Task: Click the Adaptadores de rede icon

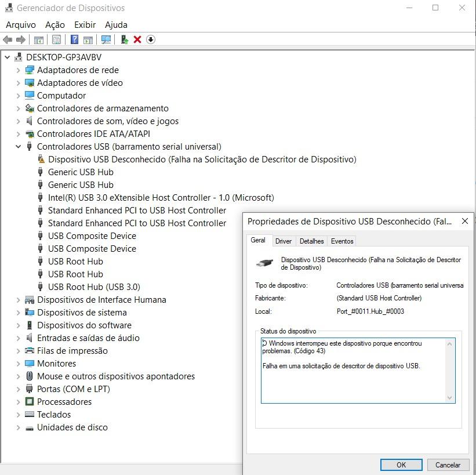Action: coord(30,70)
